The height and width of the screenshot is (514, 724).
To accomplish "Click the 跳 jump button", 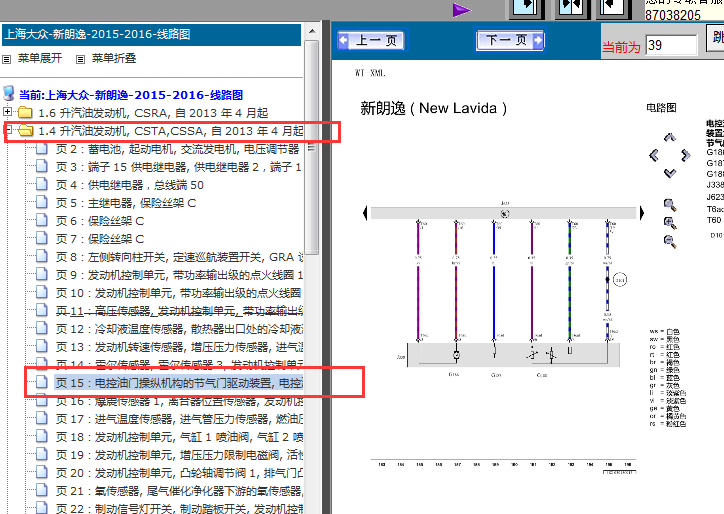I will (715, 37).
